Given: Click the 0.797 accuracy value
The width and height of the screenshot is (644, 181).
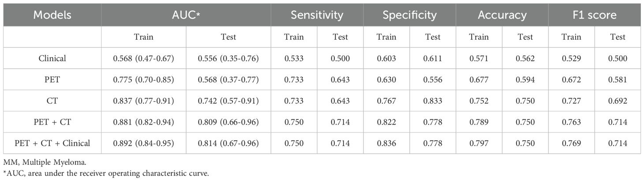Looking at the screenshot, I should point(479,143).
